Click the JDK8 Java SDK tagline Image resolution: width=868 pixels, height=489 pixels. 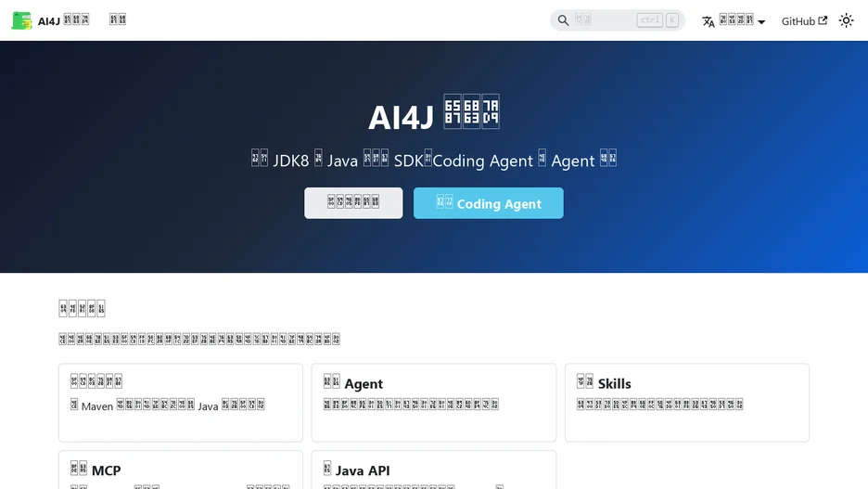point(434,160)
